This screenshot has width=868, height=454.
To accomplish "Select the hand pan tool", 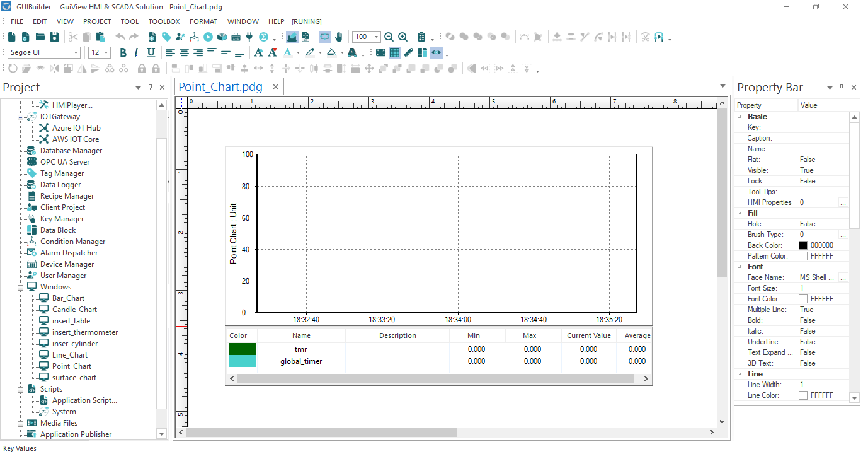I will (x=339, y=37).
